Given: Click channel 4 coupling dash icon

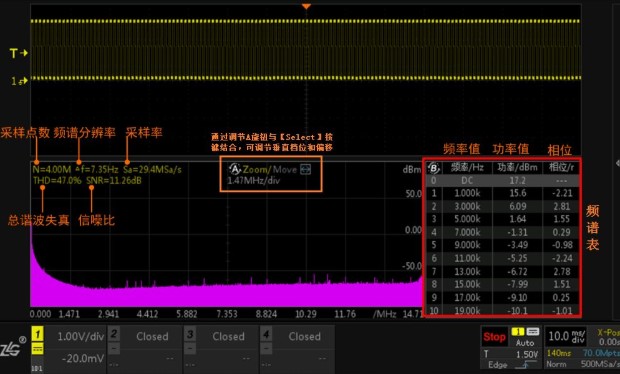Looking at the screenshot, I should pyautogui.click(x=266, y=348).
